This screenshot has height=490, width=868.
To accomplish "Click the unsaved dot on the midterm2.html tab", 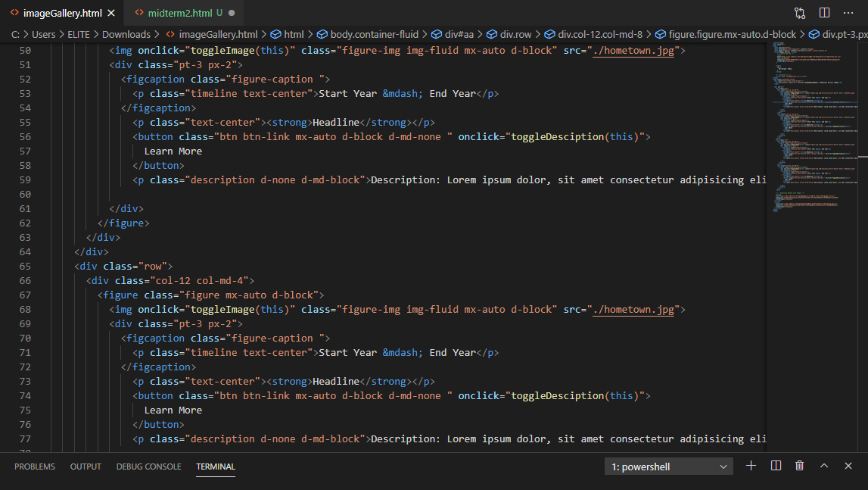I will coord(232,13).
